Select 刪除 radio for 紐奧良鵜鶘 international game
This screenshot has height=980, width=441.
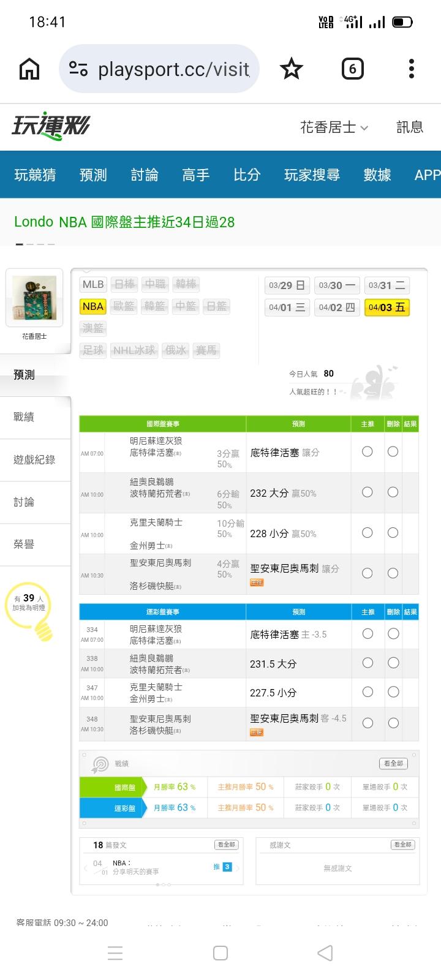coord(393,492)
